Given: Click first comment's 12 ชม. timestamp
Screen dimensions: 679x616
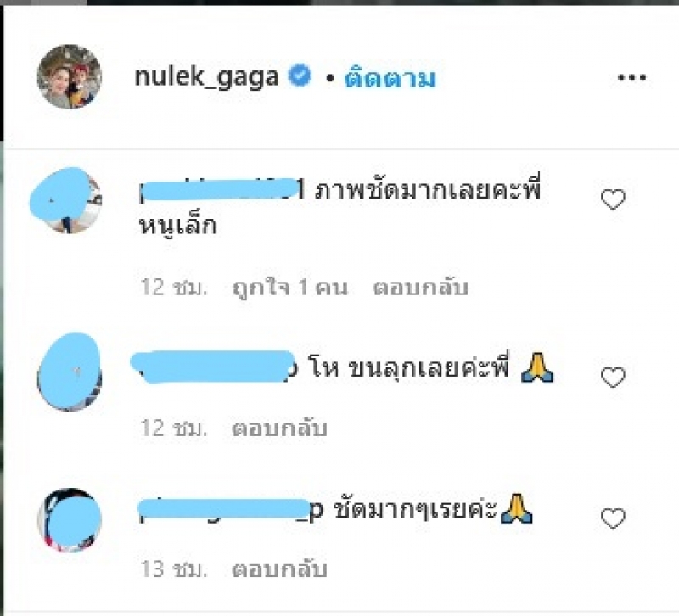Looking at the screenshot, I should pyautogui.click(x=174, y=288).
